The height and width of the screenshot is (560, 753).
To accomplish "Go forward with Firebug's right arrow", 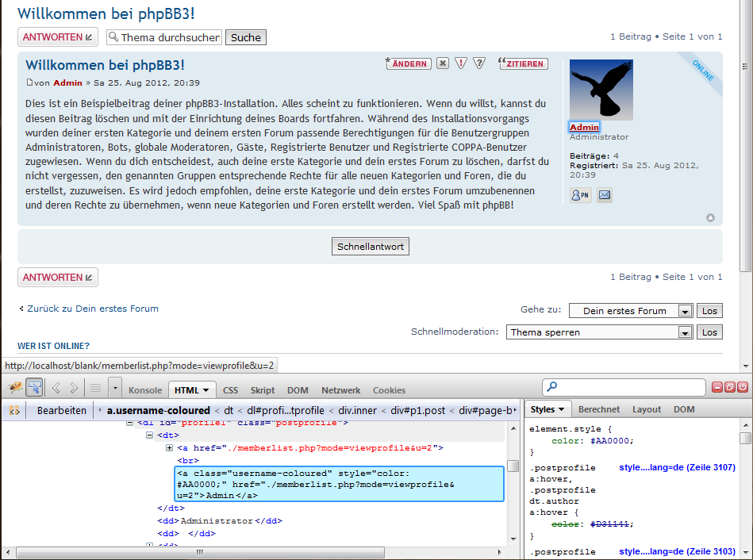I will (74, 388).
